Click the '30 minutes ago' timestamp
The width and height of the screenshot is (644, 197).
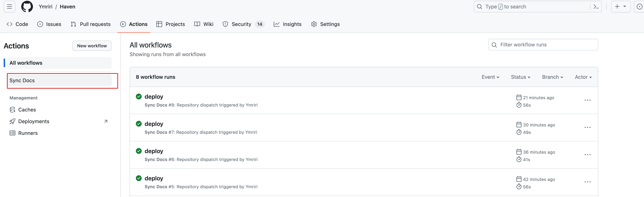[x=539, y=125]
